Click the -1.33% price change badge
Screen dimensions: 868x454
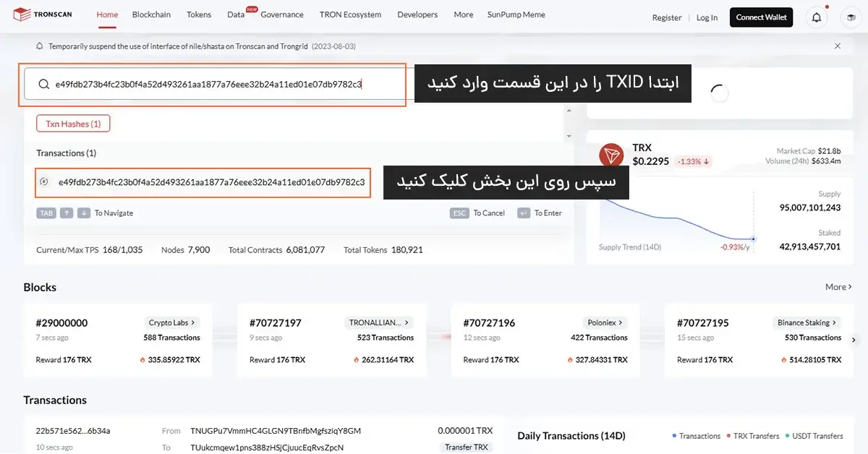click(693, 161)
